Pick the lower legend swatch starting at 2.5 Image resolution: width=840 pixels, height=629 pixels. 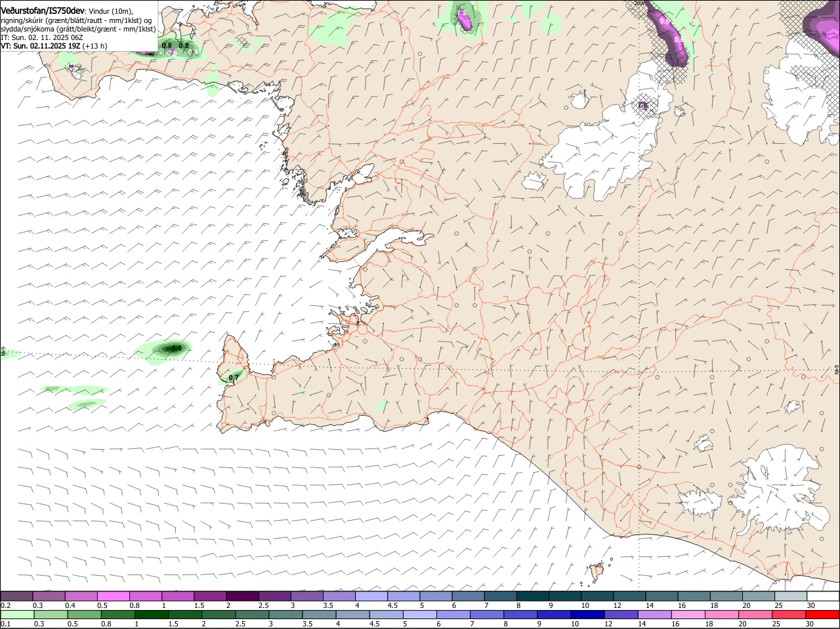tap(253, 615)
